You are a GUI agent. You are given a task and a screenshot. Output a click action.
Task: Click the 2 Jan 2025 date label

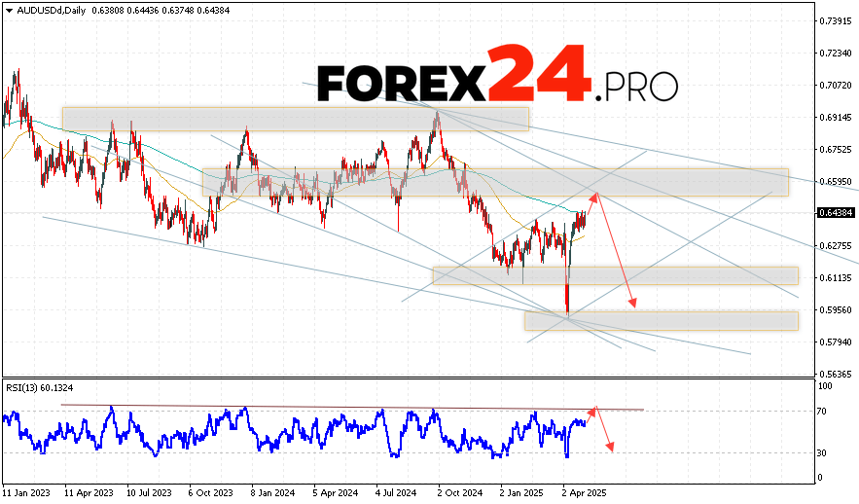point(522,493)
